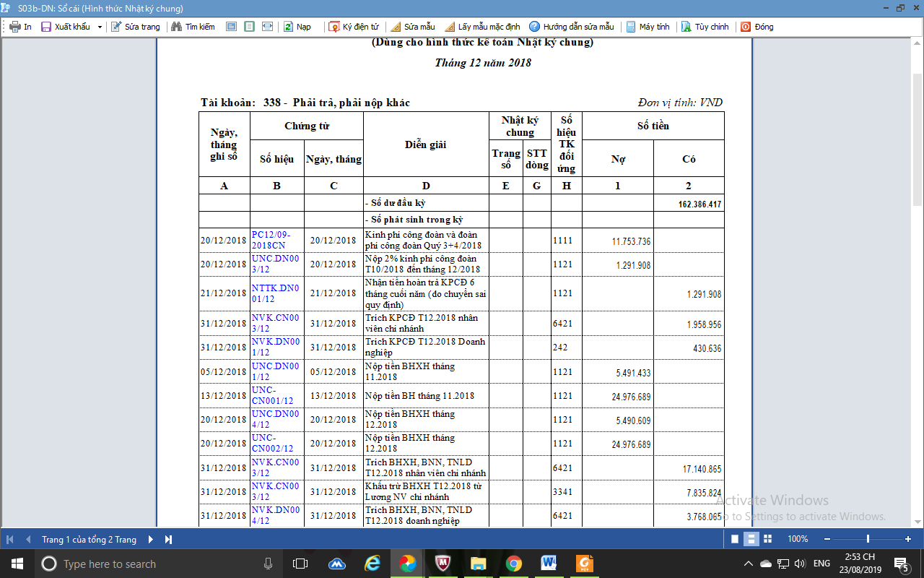Click opening balance value 162.386.417
924x578 pixels.
tap(699, 204)
